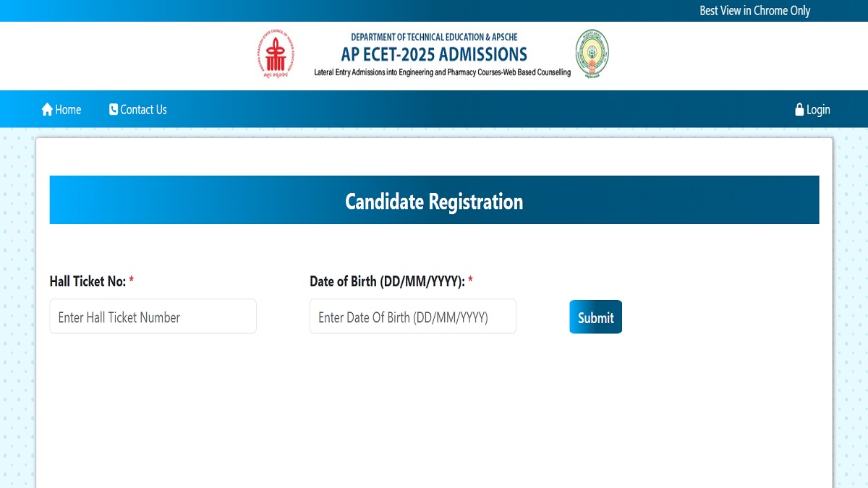Click the Hall Ticket No label
Viewport: 868px width, 488px height.
point(87,281)
